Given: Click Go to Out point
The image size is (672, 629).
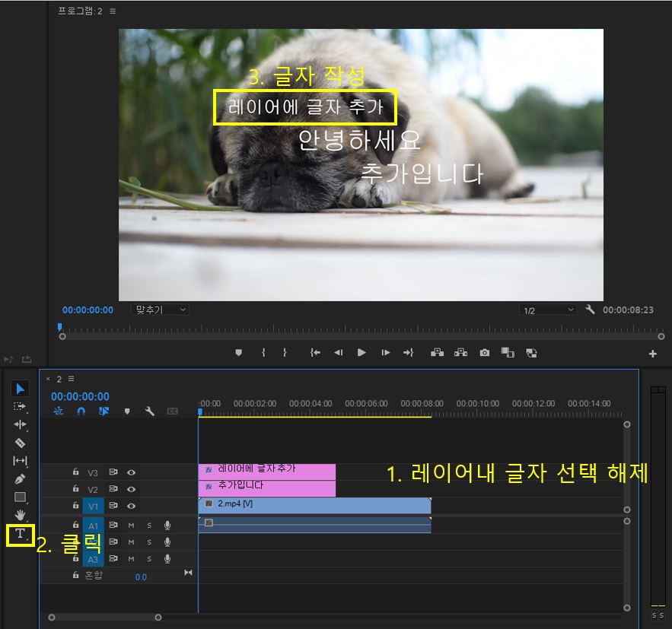Looking at the screenshot, I should (408, 353).
